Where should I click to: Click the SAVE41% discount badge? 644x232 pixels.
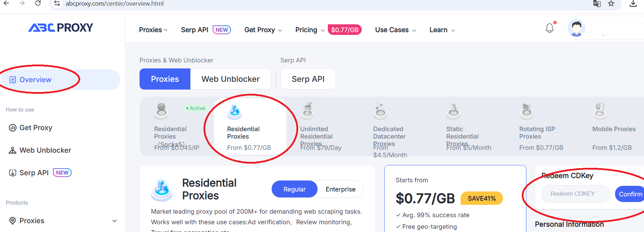pyautogui.click(x=482, y=199)
